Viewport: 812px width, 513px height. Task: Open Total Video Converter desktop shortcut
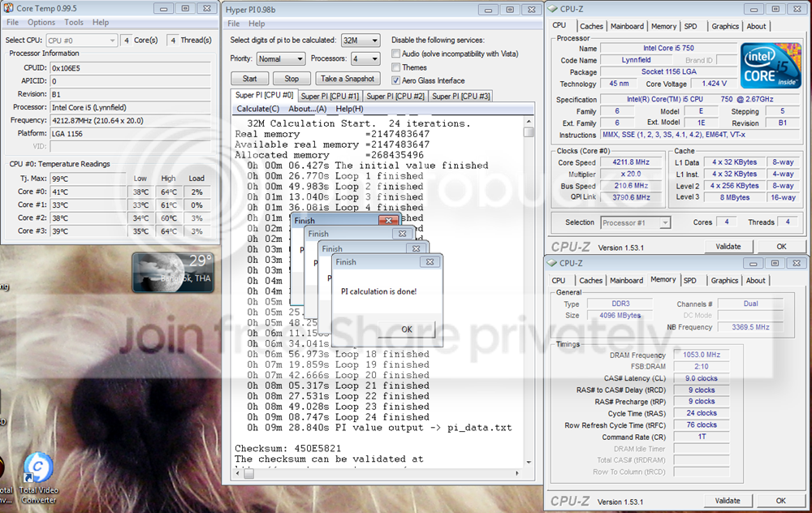tap(37, 469)
